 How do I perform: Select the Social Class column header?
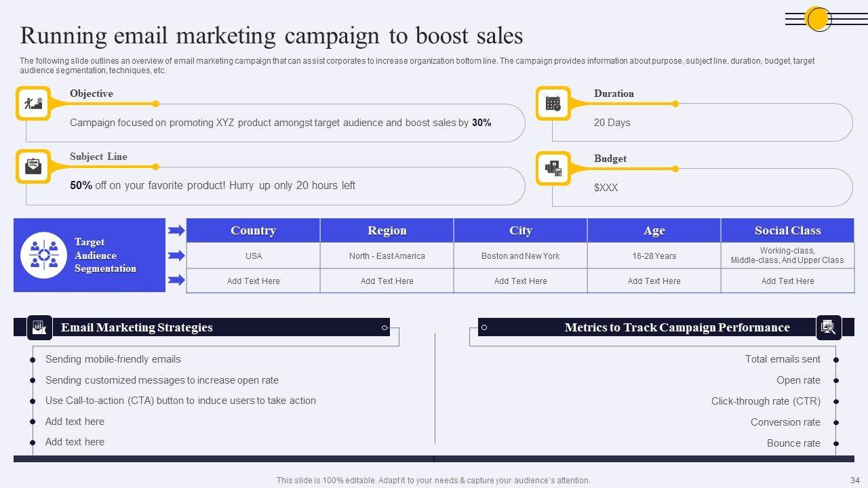point(787,230)
